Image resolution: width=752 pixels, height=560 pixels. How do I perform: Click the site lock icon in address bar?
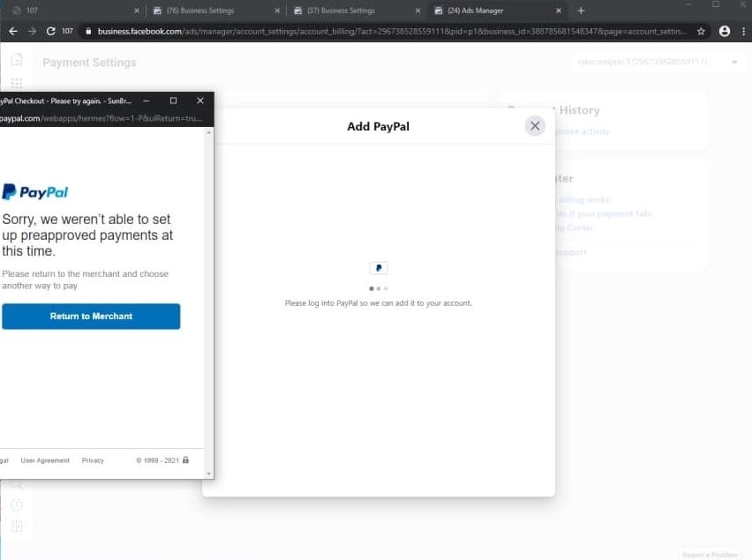(x=88, y=31)
